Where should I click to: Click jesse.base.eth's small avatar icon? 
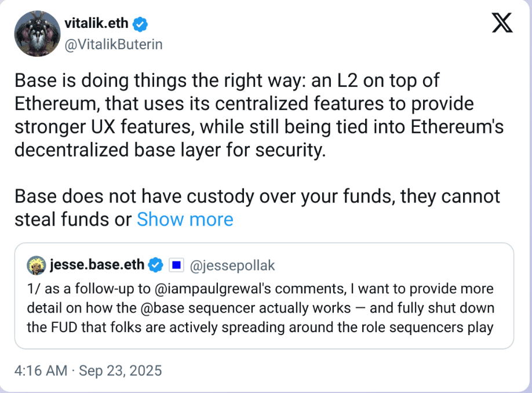[37, 266]
